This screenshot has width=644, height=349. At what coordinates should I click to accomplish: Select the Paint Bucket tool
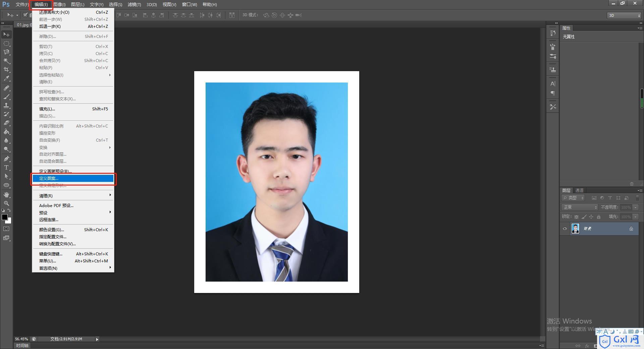tap(6, 132)
